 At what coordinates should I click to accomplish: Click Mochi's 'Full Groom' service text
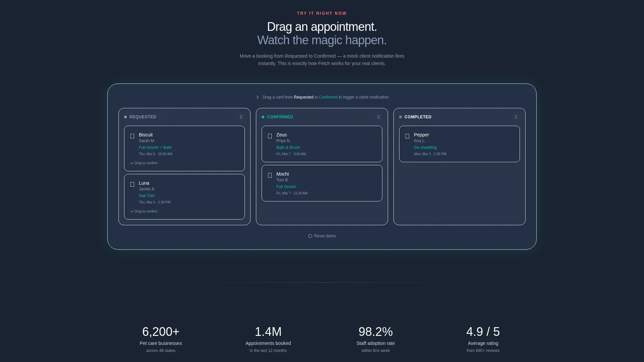pyautogui.click(x=286, y=187)
